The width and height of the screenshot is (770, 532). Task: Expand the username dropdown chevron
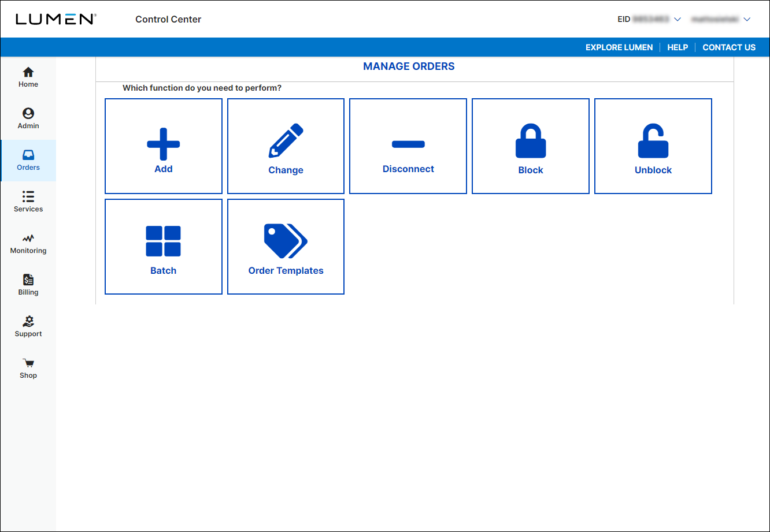pyautogui.click(x=747, y=19)
